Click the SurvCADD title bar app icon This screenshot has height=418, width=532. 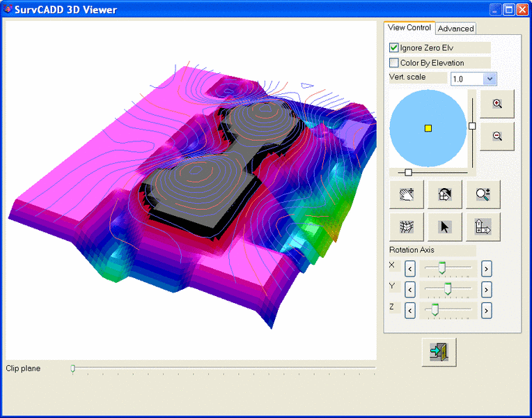coord(8,9)
